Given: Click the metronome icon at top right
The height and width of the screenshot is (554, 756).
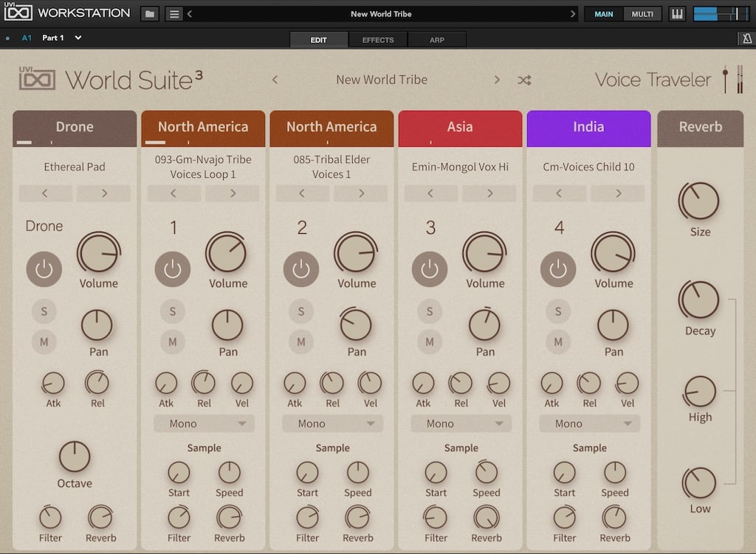Looking at the screenshot, I should (x=747, y=38).
